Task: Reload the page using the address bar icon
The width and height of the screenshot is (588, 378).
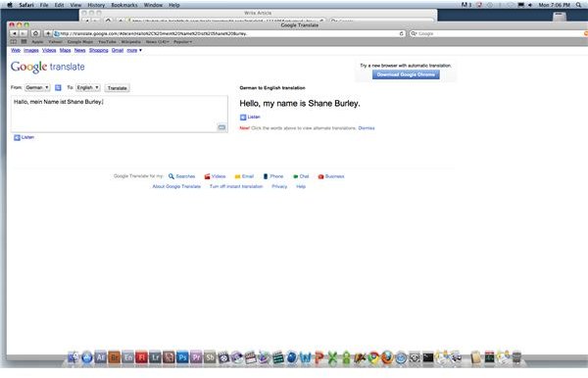Action: pos(401,33)
